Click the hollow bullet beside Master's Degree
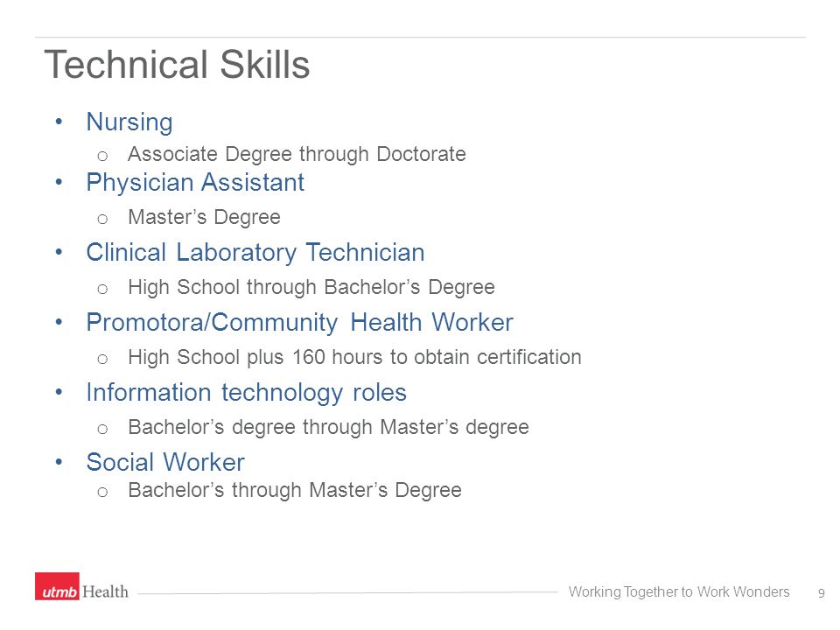The height and width of the screenshot is (630, 840). tap(103, 219)
